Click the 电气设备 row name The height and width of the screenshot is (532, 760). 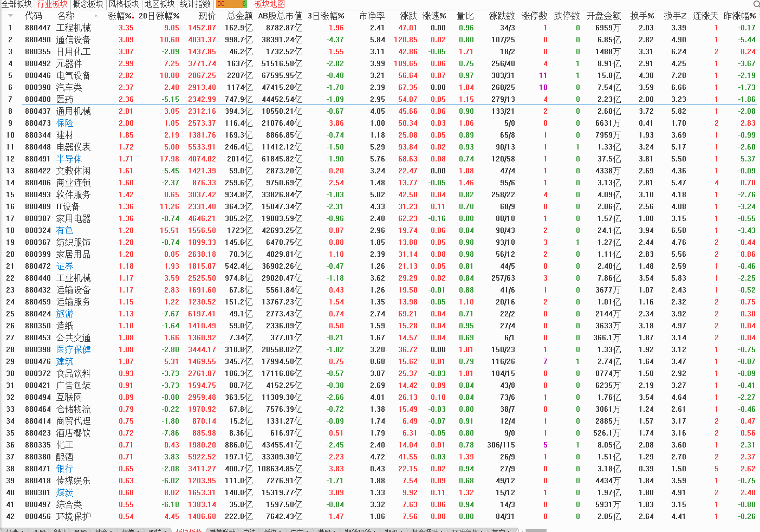[x=74, y=76]
